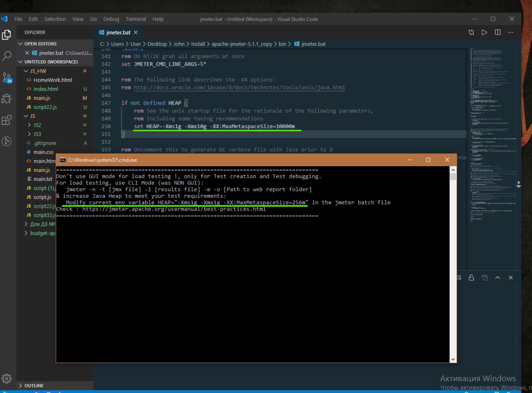
Task: Open the Selection menu
Action: (x=55, y=19)
